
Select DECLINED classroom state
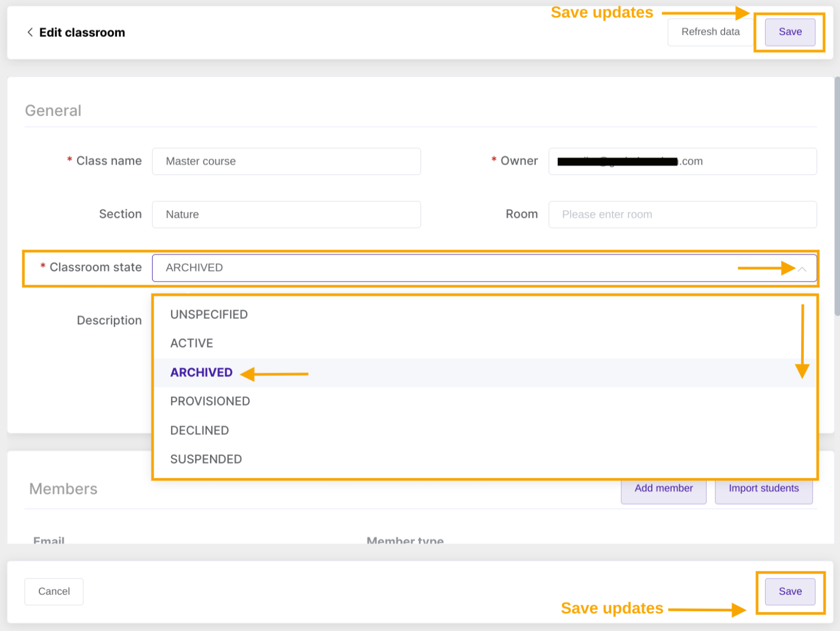click(200, 430)
